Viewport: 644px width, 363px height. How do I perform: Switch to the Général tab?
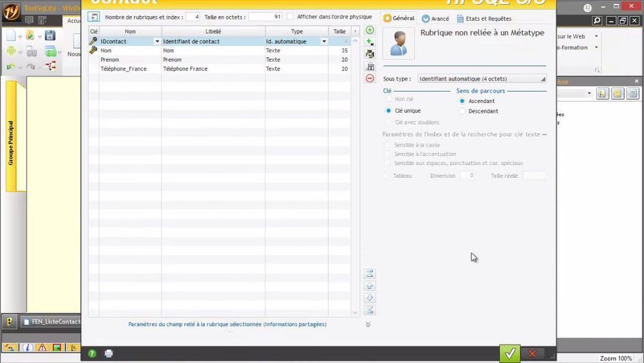coord(399,18)
